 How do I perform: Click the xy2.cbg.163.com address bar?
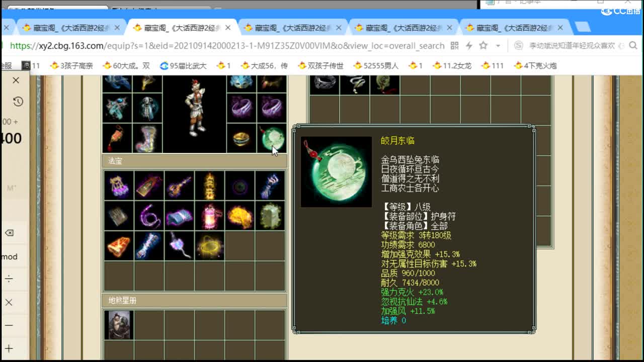(x=227, y=46)
